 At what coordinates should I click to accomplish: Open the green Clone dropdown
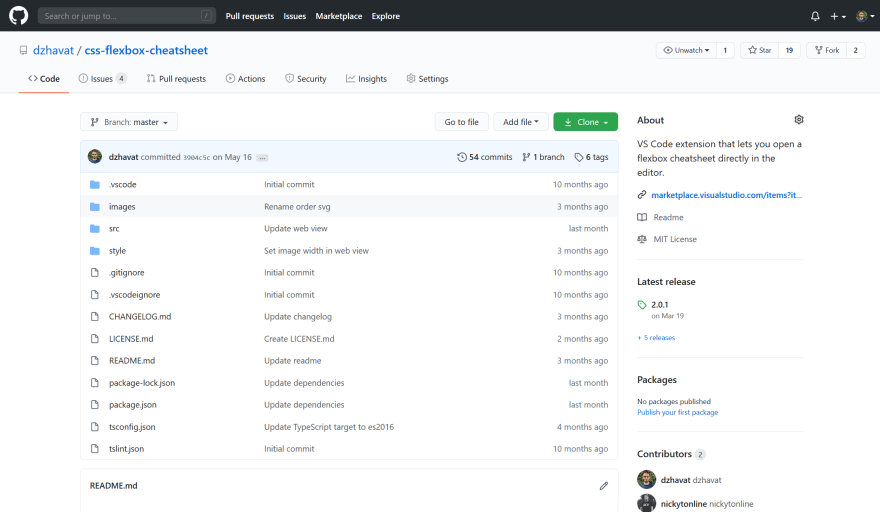(585, 122)
